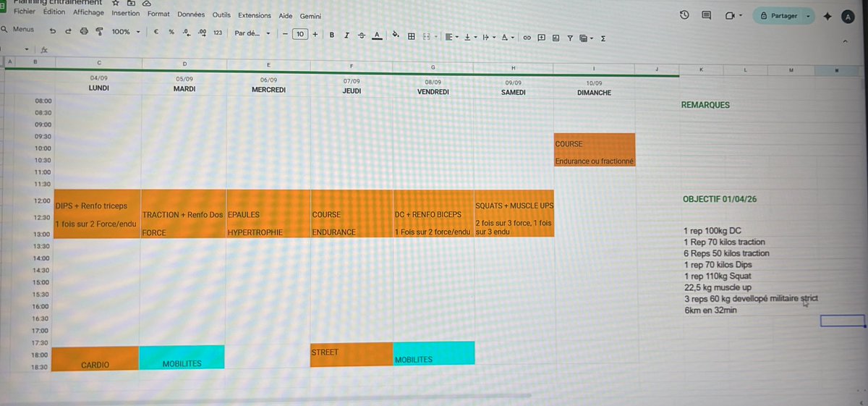Apply percent number format
868x406 pixels.
pos(171,33)
